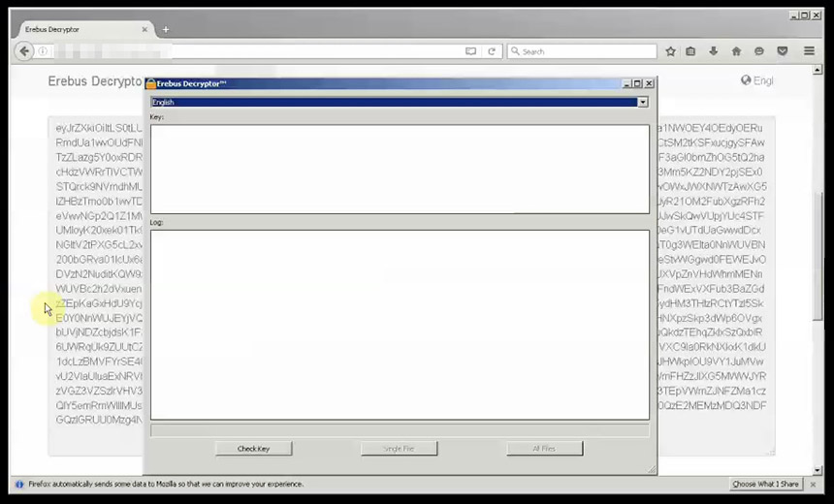Click key text line starting eyJrZXki
834x504 pixels.
pyautogui.click(x=99, y=128)
